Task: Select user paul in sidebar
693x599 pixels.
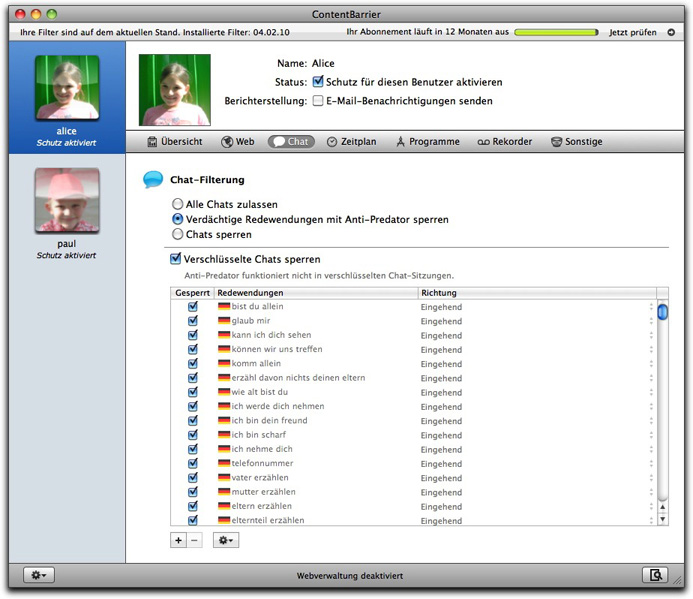Action: pyautogui.click(x=67, y=214)
